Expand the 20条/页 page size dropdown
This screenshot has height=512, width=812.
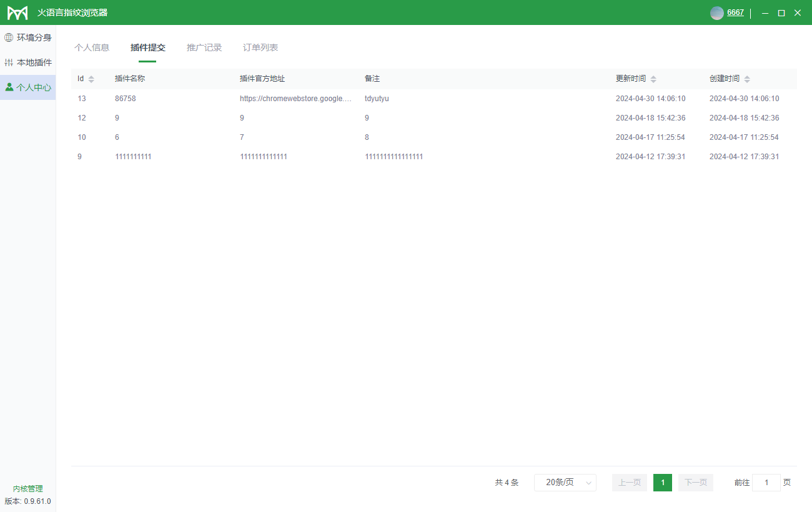tap(565, 483)
